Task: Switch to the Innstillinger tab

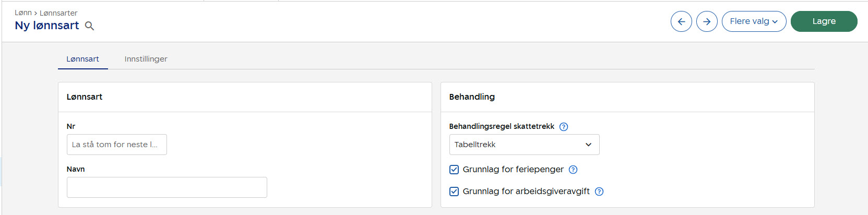Action: 146,59
